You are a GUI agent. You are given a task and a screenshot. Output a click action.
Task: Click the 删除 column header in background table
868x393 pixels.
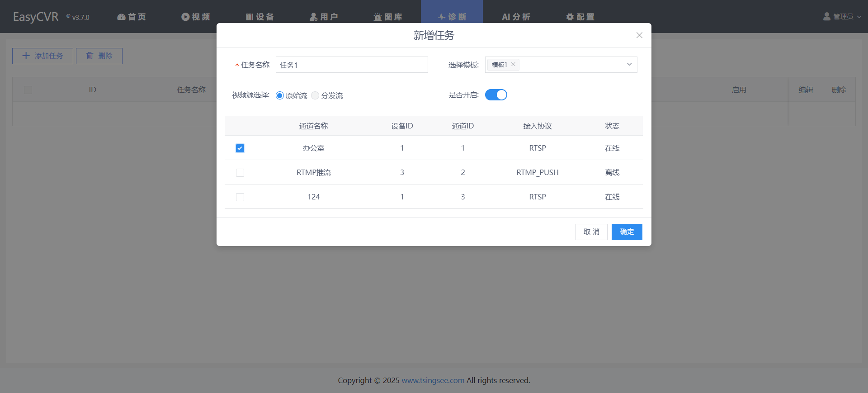click(x=839, y=90)
